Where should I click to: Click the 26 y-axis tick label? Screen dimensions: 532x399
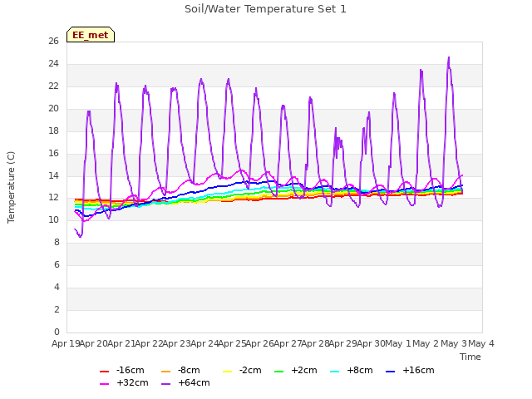[x=53, y=41]
